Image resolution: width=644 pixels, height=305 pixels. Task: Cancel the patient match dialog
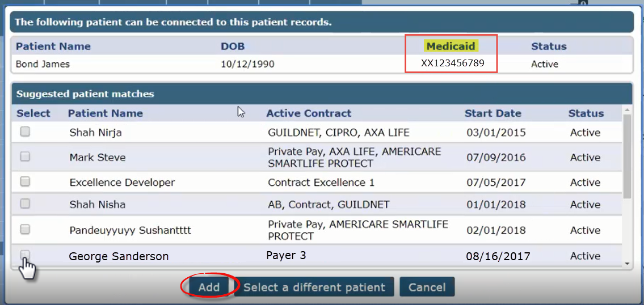427,287
